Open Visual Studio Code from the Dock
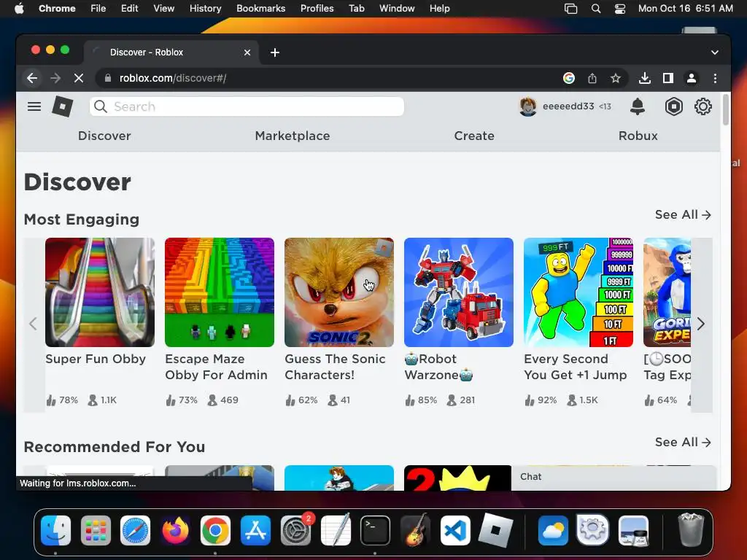747x560 pixels. [x=455, y=530]
